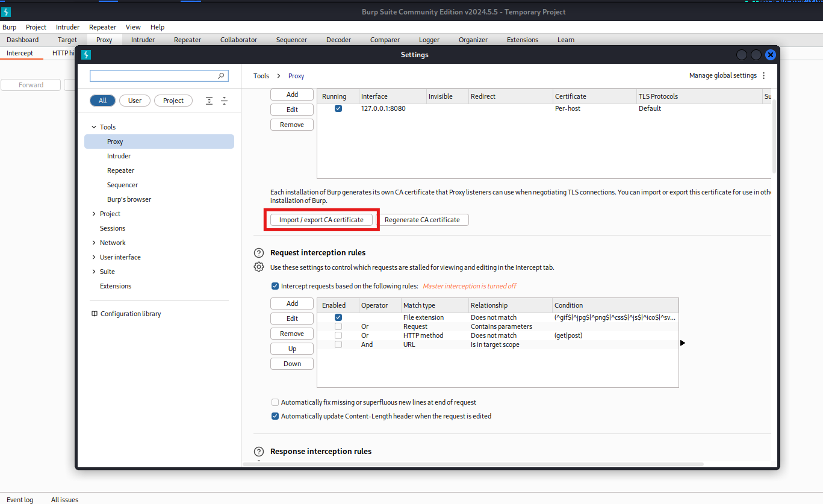The height and width of the screenshot is (504, 823).
Task: Uncheck Running checkbox for 127.0.0.1:8080 listener
Action: click(338, 108)
